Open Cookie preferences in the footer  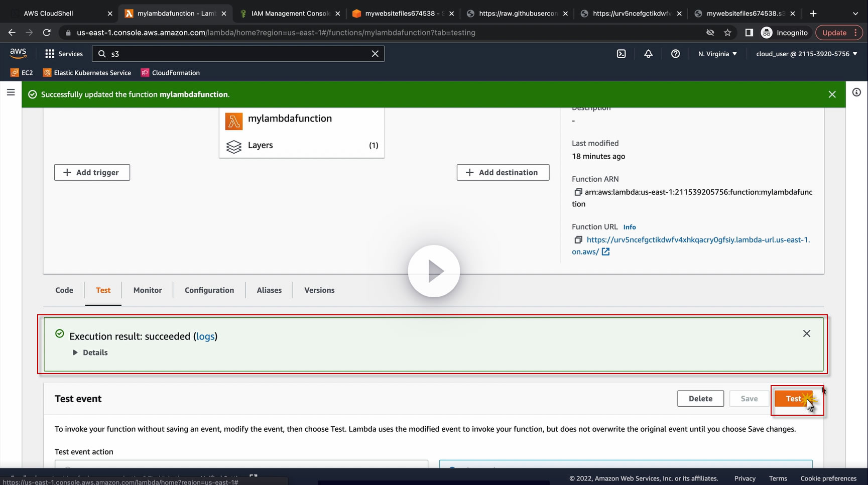[828, 478]
